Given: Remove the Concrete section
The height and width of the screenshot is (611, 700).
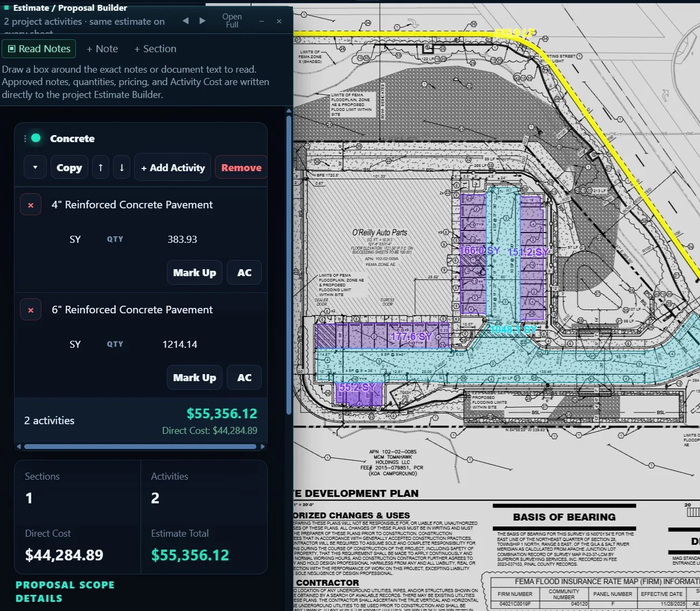Looking at the screenshot, I should (x=241, y=167).
